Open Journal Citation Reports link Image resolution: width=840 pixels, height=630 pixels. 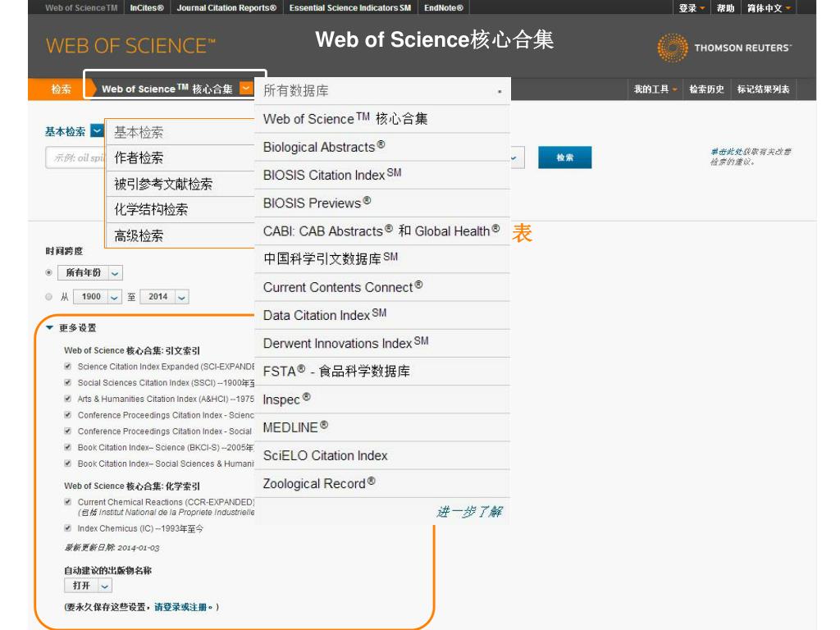(x=226, y=7)
